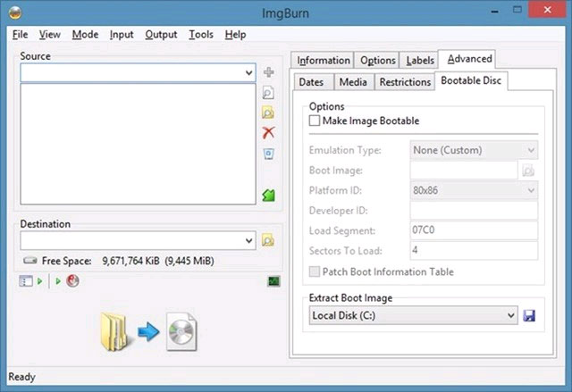
Task: Enable the Make Image Bootable checkbox
Action: [314, 121]
